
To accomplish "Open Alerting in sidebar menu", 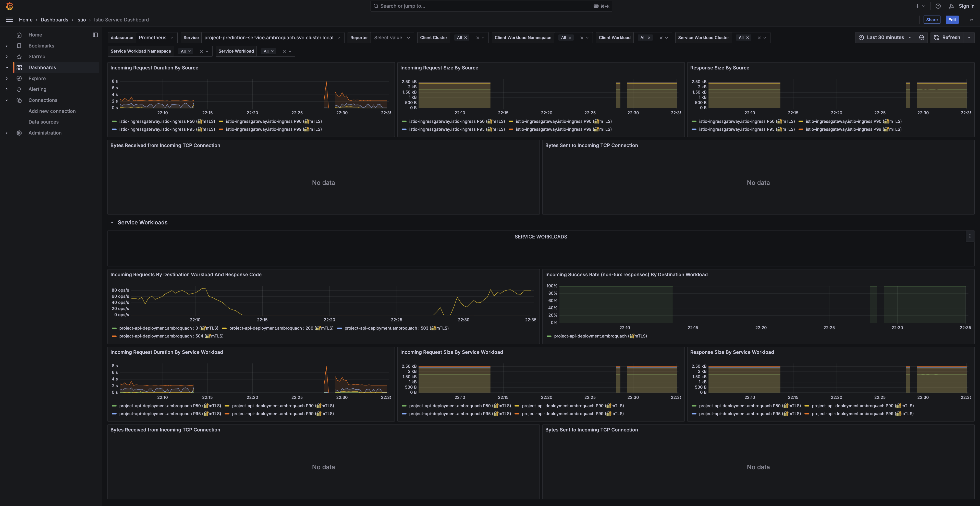I will coord(37,89).
